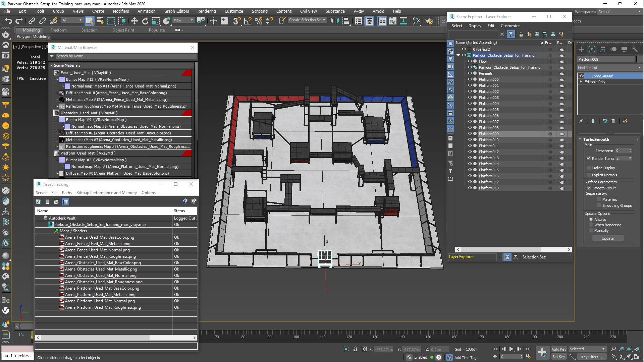Open Bitmap Performance and Memory menu
Viewport: 644px width, 362px height.
pyautogui.click(x=107, y=193)
